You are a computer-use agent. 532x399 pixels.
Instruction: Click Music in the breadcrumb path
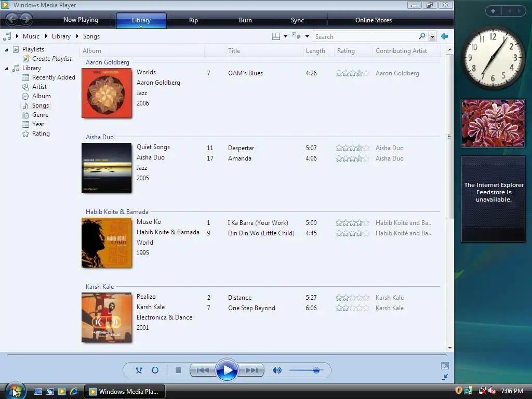(31, 36)
